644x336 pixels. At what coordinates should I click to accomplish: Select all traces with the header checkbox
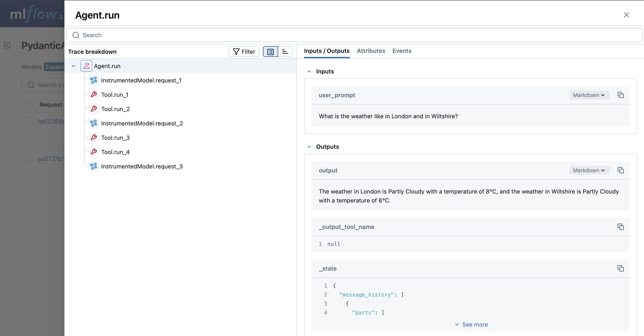point(29,104)
